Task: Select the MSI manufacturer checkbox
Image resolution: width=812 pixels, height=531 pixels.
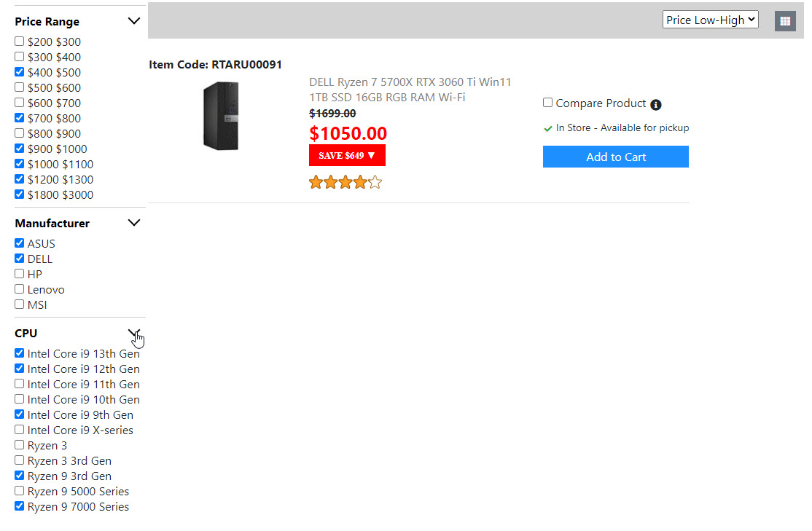Action: tap(20, 304)
